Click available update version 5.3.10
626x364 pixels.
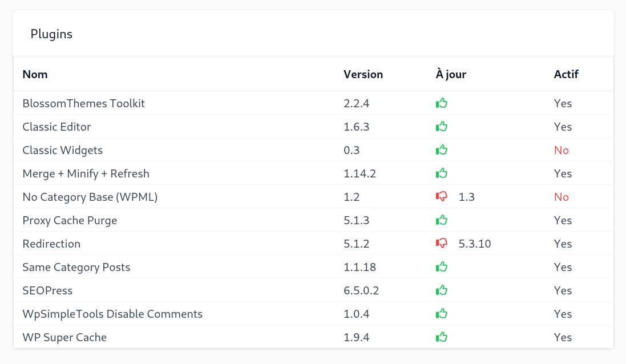[475, 244]
